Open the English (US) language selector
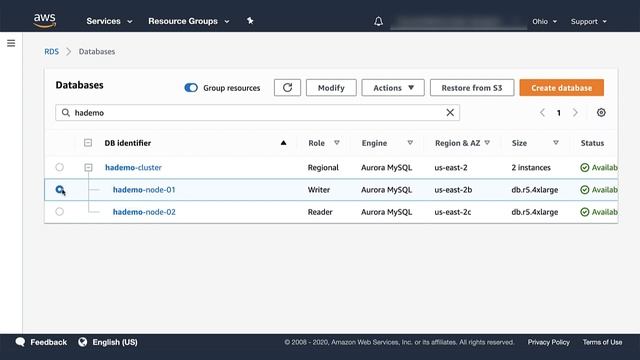Viewport: 640px width, 360px height. tap(115, 342)
